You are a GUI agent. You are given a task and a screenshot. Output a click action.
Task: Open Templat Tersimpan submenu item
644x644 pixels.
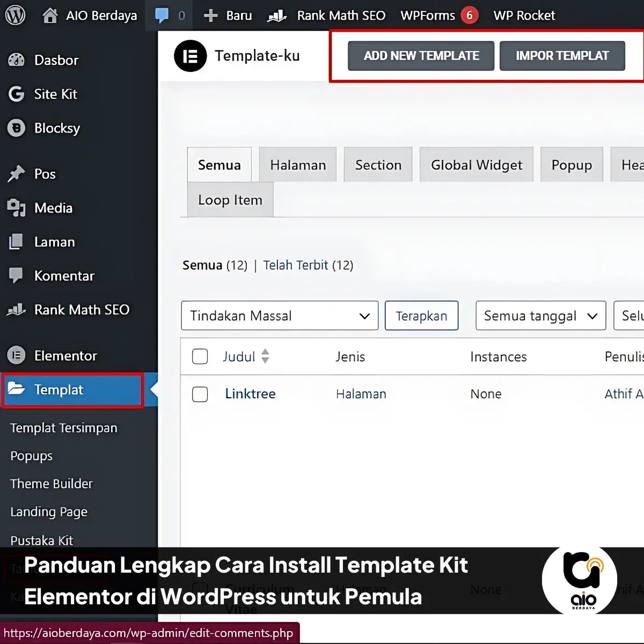[x=64, y=428]
